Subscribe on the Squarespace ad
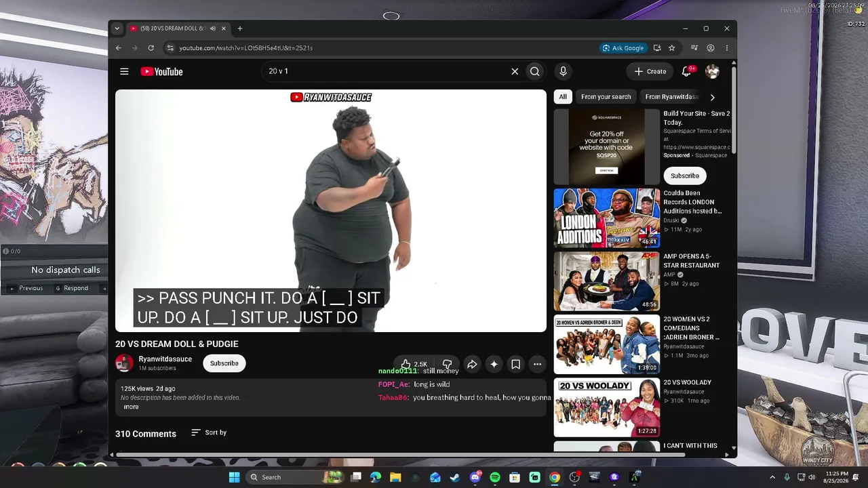 685,176
